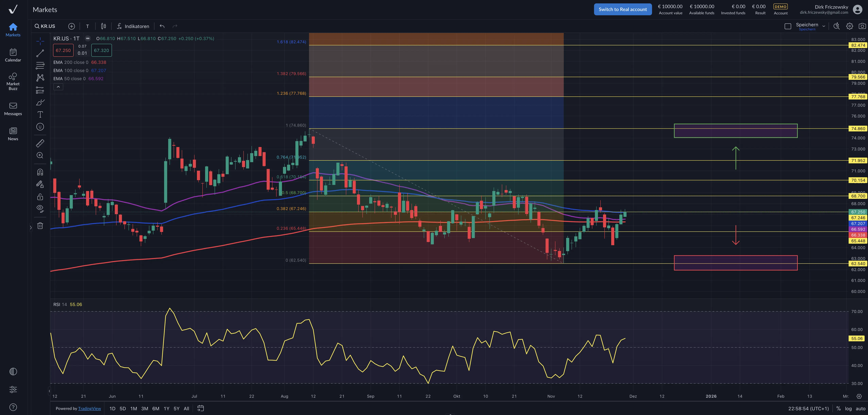Toggle auto scale at bottom right
Viewport: 868px width, 415px height.
coord(860,409)
